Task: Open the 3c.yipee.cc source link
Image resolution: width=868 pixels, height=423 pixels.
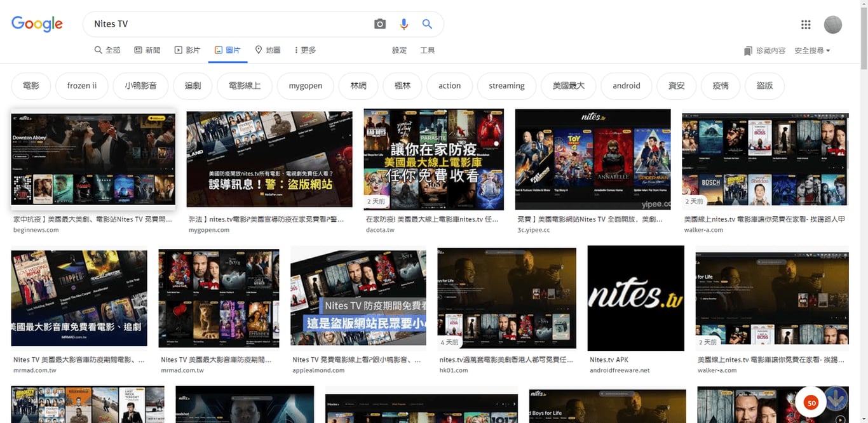Action: pos(534,230)
